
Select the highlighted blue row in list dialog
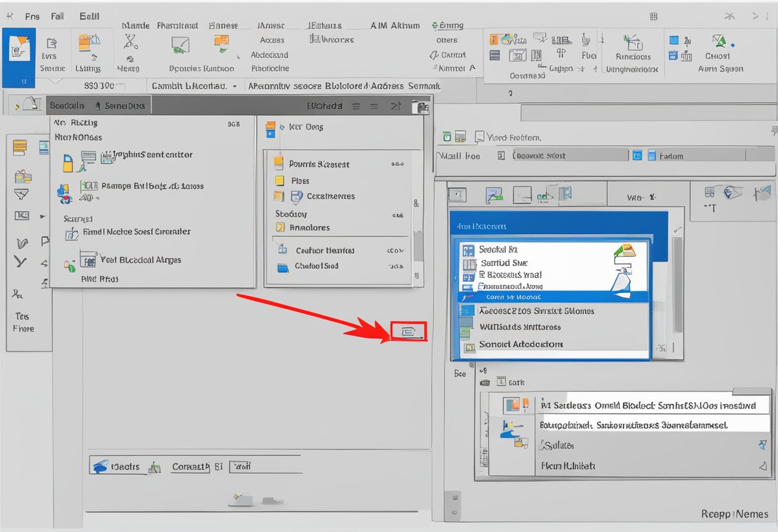(x=553, y=297)
